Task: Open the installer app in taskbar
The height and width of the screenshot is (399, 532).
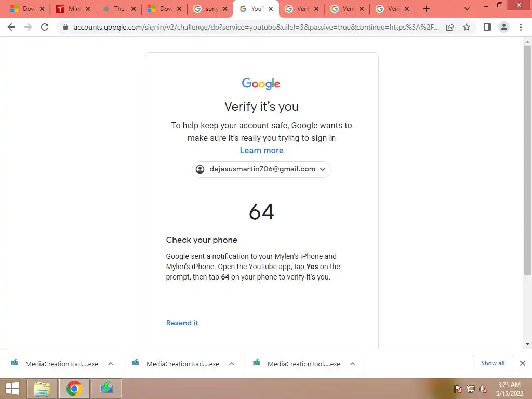Action: 106,389
